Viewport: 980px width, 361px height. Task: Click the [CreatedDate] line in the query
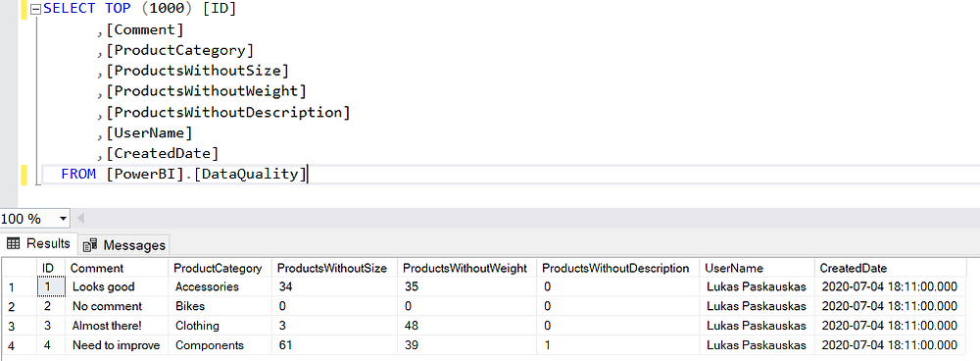pos(162,153)
